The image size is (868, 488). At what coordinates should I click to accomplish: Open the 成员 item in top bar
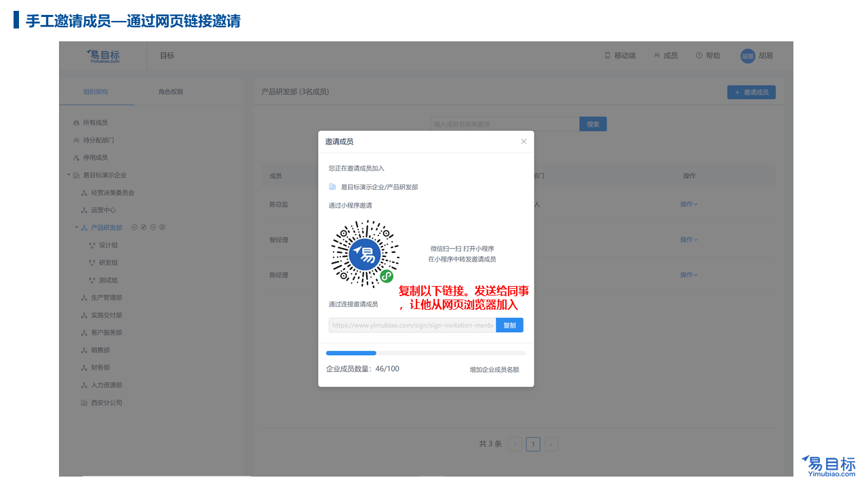click(x=665, y=56)
